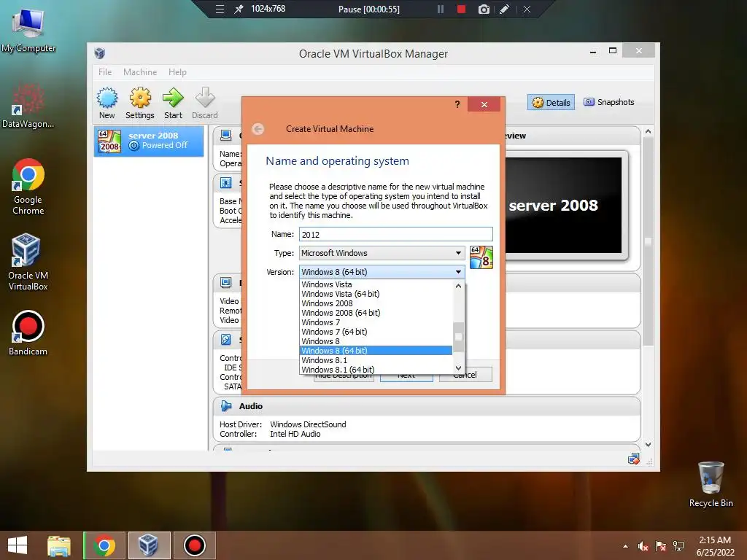
Task: Click the VirtualBox taskbar icon
Action: coord(149,545)
